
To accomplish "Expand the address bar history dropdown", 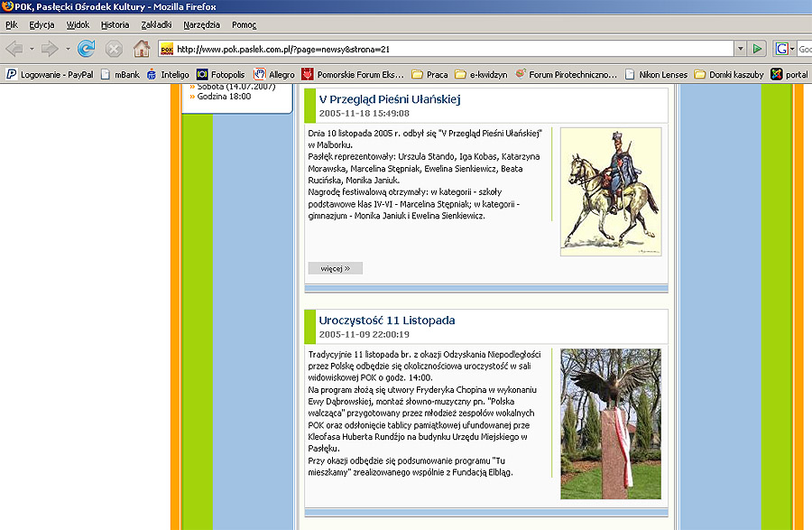I will coord(740,49).
